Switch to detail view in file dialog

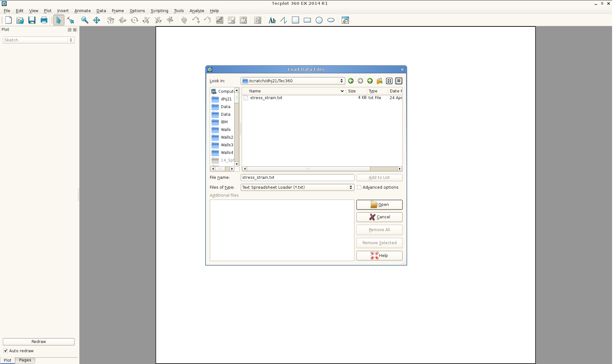point(399,81)
